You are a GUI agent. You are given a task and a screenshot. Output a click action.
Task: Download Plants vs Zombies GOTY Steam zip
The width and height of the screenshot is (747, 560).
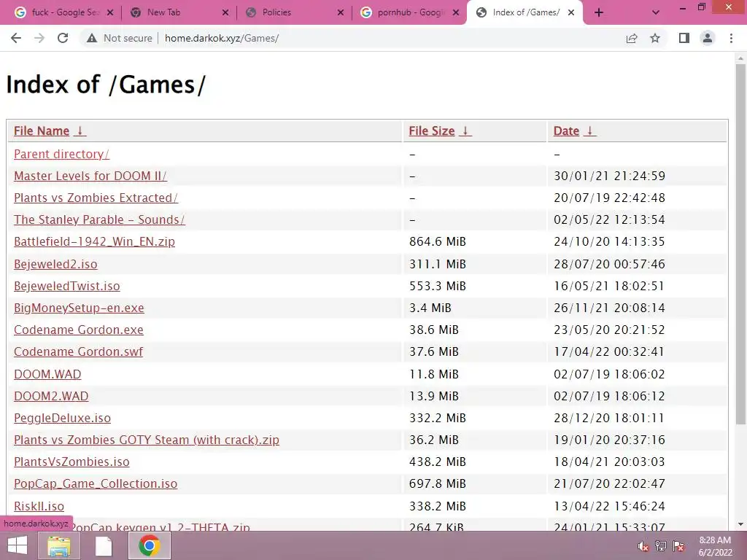coord(146,440)
